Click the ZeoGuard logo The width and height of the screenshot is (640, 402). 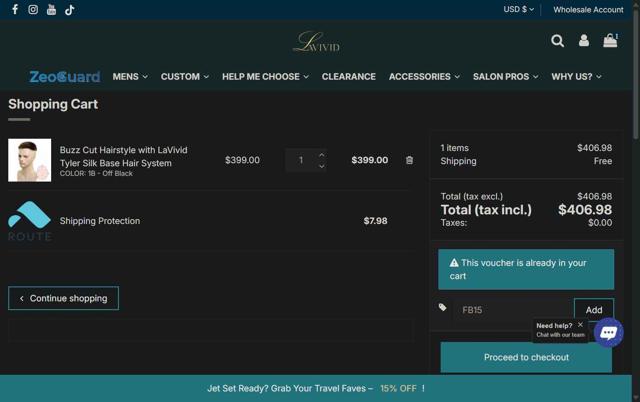pos(65,77)
